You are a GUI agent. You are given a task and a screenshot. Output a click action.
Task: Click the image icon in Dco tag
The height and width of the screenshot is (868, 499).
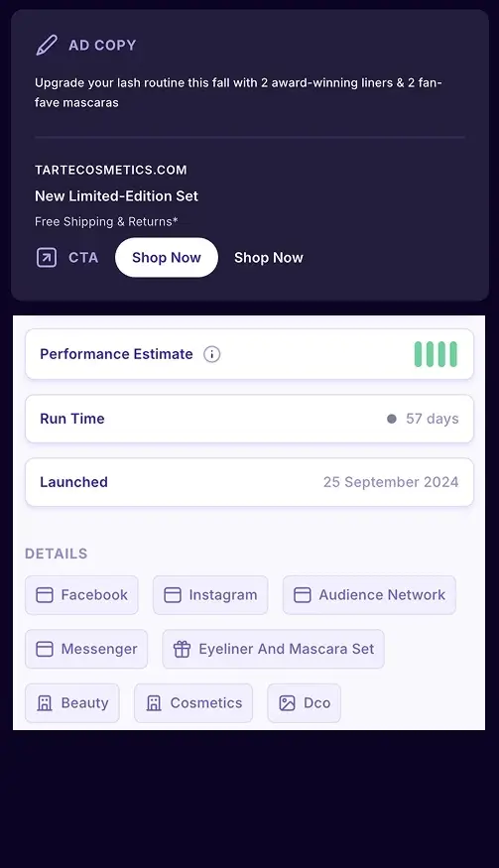coord(287,703)
